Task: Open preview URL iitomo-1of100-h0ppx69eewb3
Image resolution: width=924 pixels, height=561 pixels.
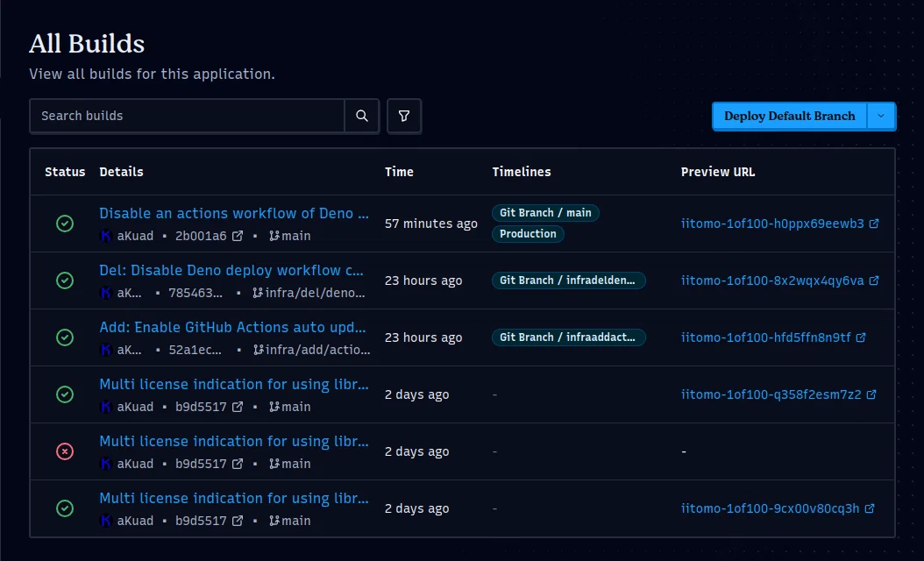Action: tap(772, 224)
